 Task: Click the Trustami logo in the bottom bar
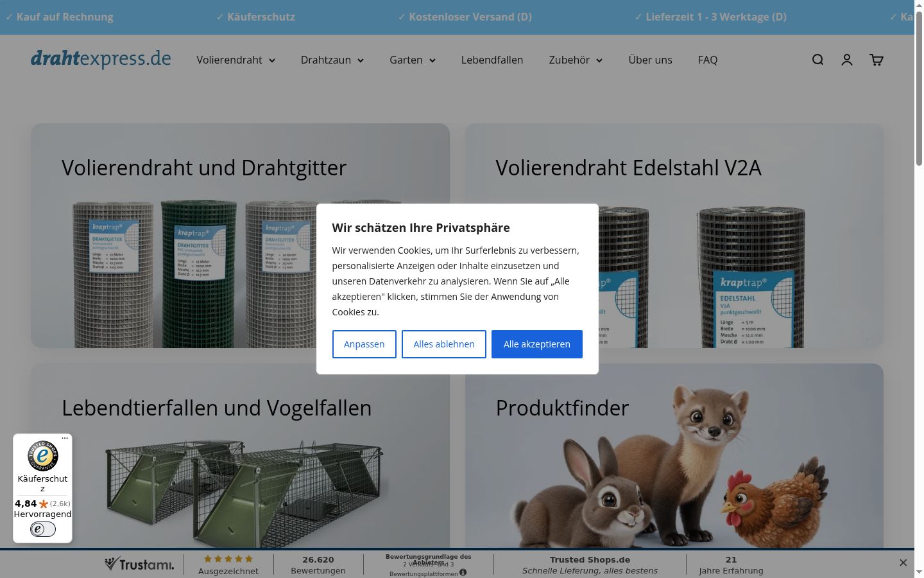point(139,564)
